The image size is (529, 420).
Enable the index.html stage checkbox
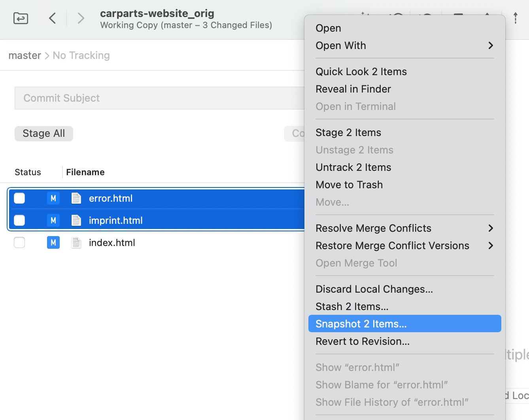click(x=19, y=242)
